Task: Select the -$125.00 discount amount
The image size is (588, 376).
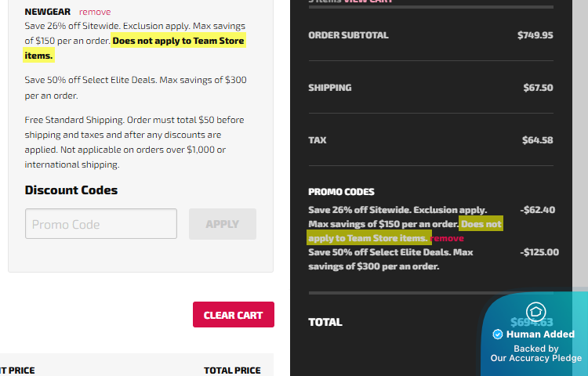Action: click(x=539, y=252)
